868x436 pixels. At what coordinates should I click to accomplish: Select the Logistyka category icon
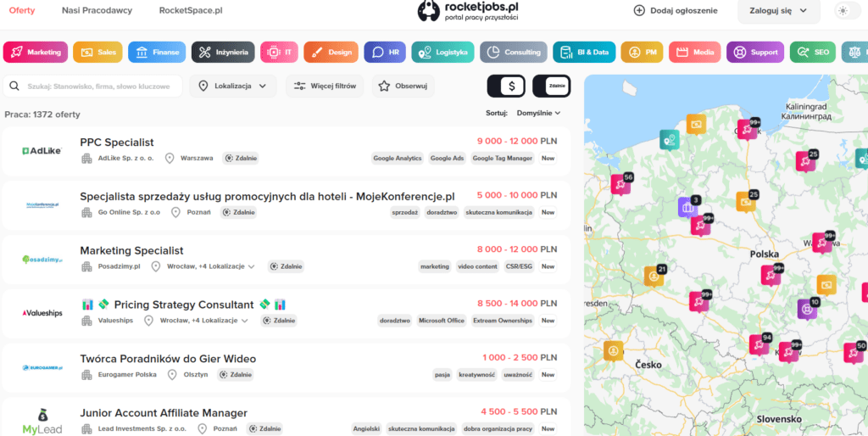click(x=425, y=52)
